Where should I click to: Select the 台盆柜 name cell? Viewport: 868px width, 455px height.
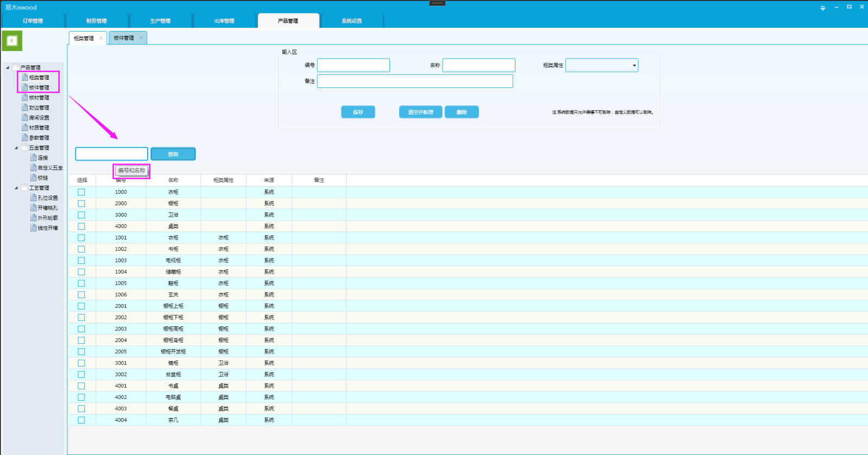coord(173,375)
